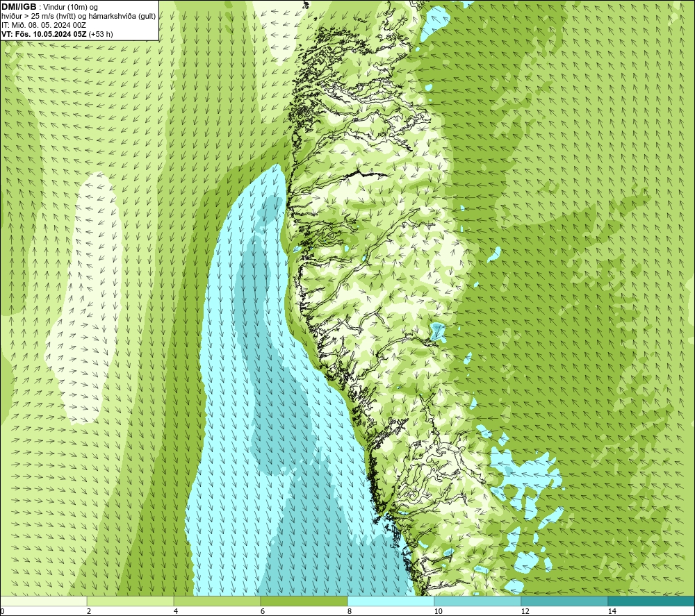This screenshot has width=695, height=616.
Task: Click the green 4–6 m/s legend swatch
Action: coord(217,601)
